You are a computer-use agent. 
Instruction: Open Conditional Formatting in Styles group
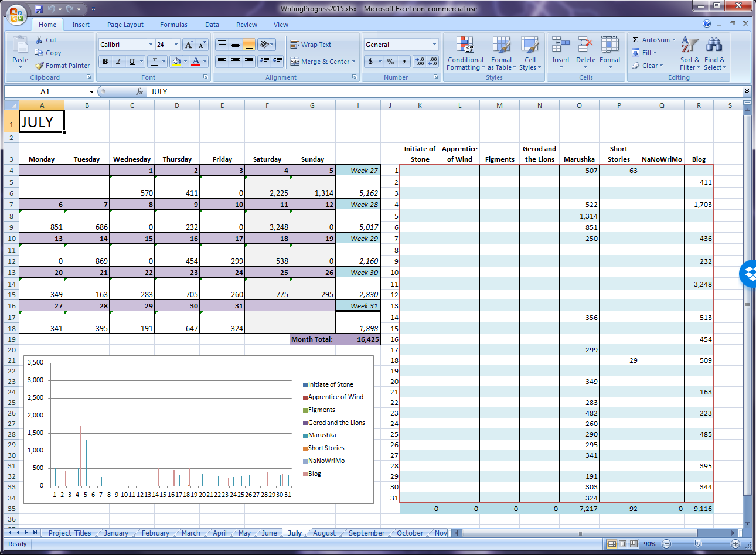pos(465,53)
